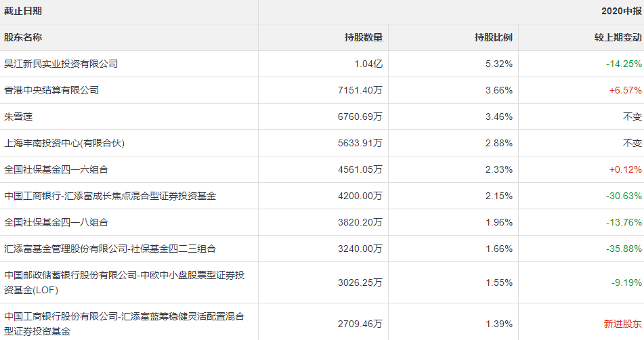Click the 1.96% holding ratio
The image size is (644, 340).
point(499,222)
